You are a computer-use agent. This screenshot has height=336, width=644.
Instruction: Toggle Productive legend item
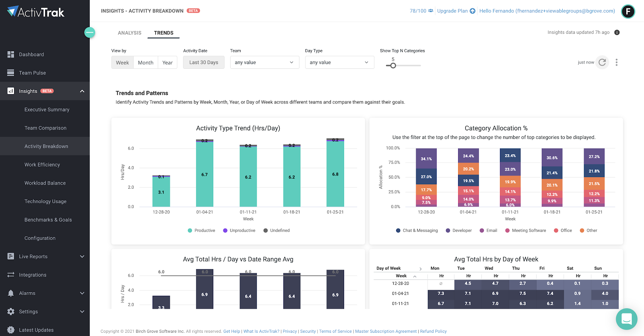[201, 231]
